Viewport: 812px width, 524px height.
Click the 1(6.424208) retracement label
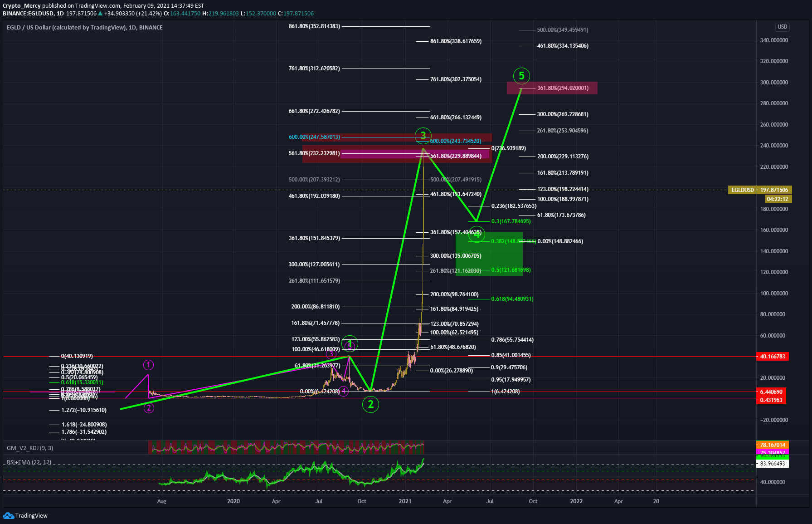coord(506,392)
